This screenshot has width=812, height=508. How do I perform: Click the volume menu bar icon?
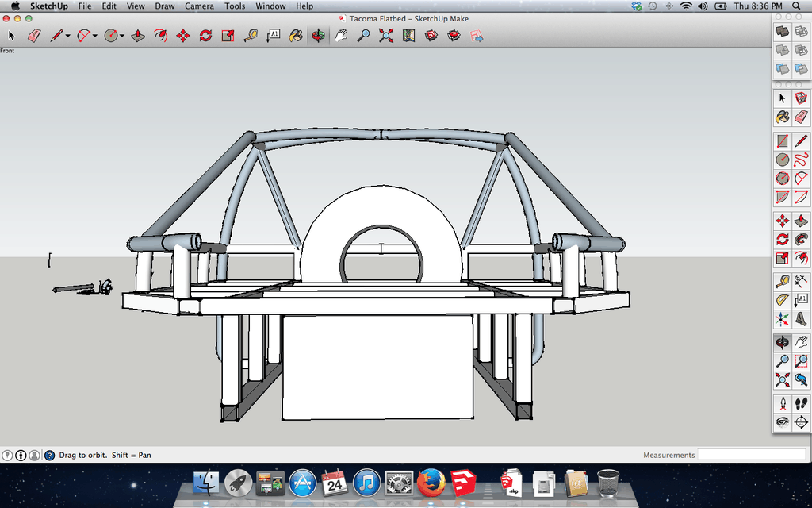(703, 6)
